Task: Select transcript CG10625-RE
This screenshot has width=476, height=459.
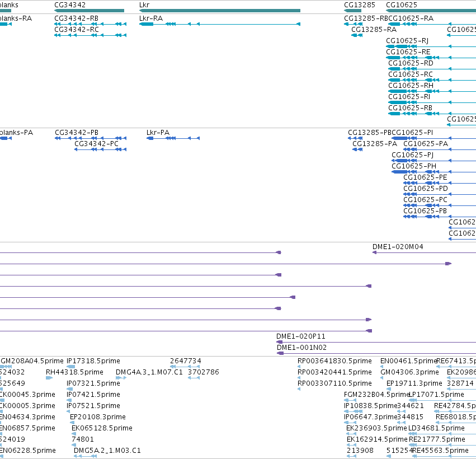Action: pos(408,52)
